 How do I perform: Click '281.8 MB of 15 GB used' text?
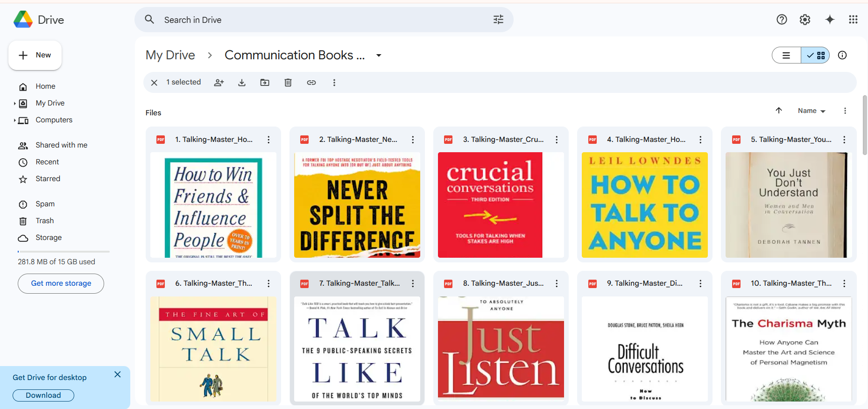[56, 262]
